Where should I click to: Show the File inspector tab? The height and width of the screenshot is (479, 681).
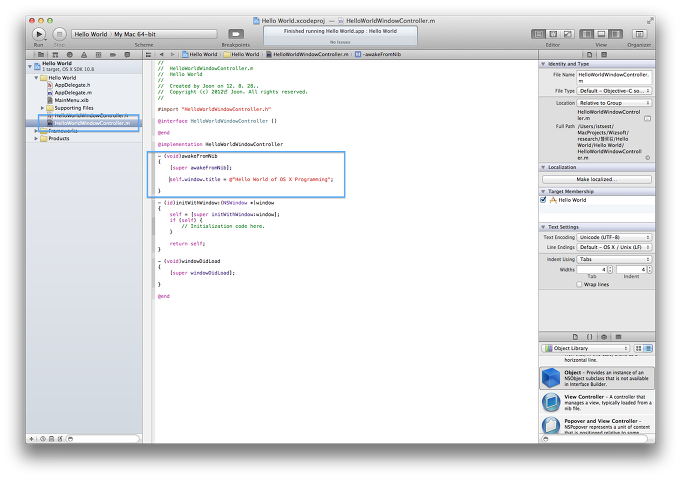tap(589, 55)
